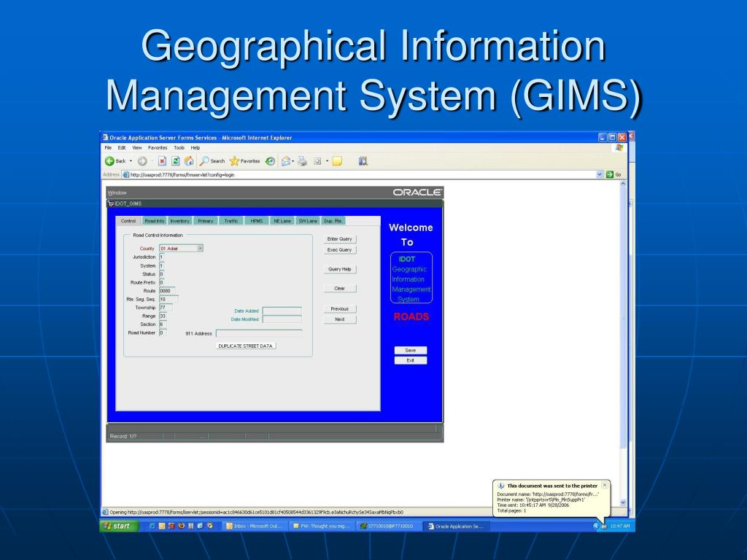Click the grey Forward arrow icon
This screenshot has height=560, width=747.
(x=142, y=161)
